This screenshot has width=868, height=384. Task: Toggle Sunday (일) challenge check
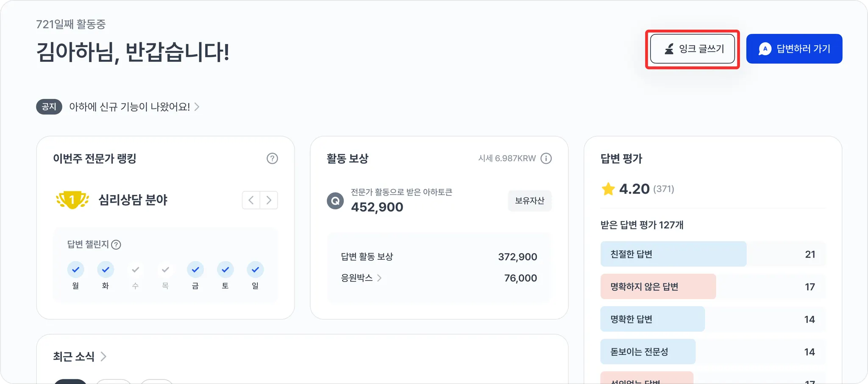(255, 270)
